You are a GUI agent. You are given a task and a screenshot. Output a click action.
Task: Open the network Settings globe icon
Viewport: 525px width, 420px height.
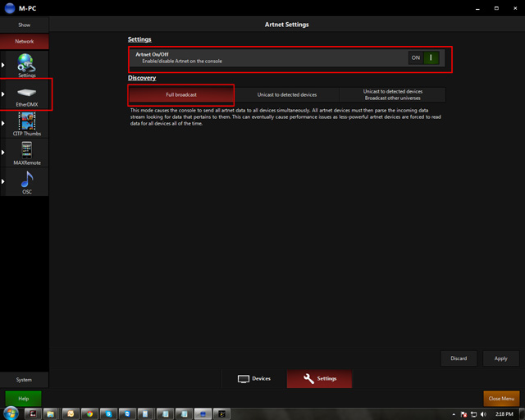[x=26, y=63]
